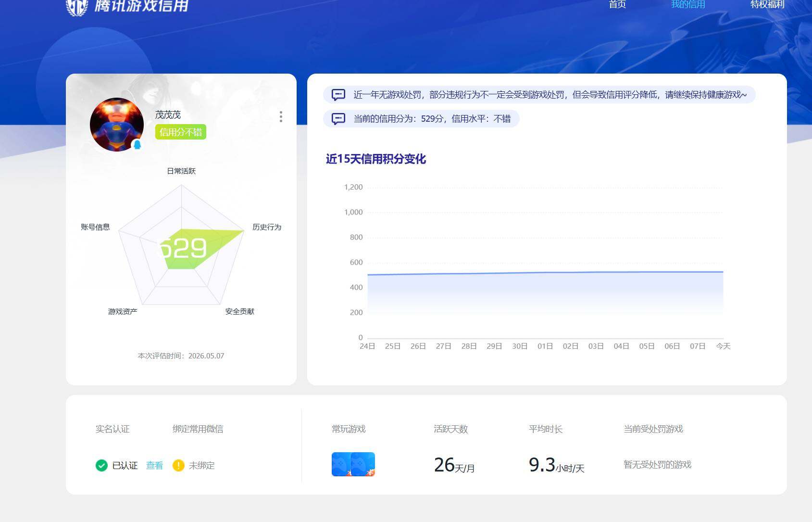Click the 日常活跃 radar axis label

[181, 171]
